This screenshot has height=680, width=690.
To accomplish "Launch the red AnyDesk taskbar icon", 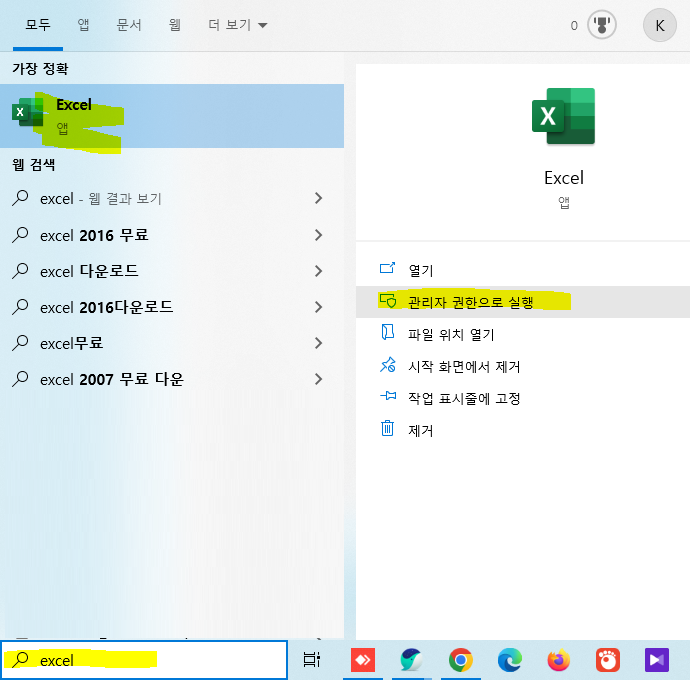I will pyautogui.click(x=363, y=660).
